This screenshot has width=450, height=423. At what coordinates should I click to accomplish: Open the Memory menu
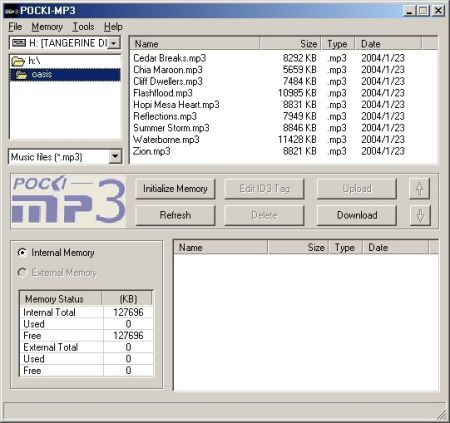tap(47, 27)
